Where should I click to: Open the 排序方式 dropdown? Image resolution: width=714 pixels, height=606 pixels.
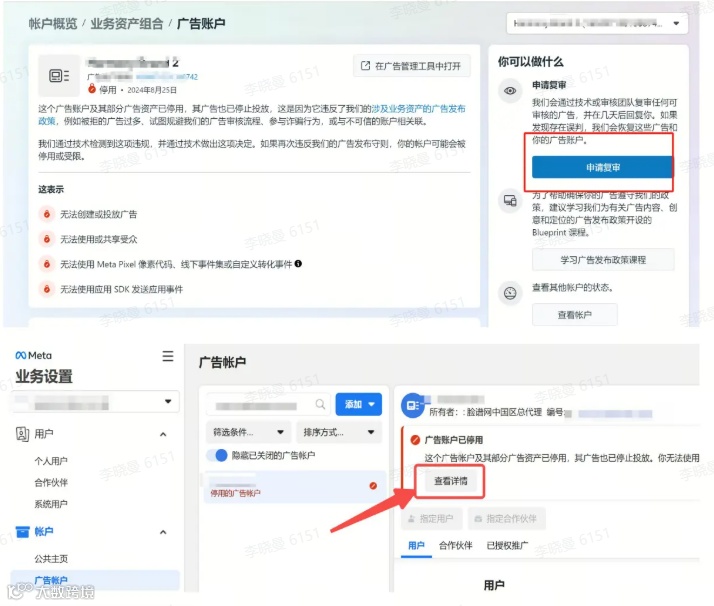point(339,432)
